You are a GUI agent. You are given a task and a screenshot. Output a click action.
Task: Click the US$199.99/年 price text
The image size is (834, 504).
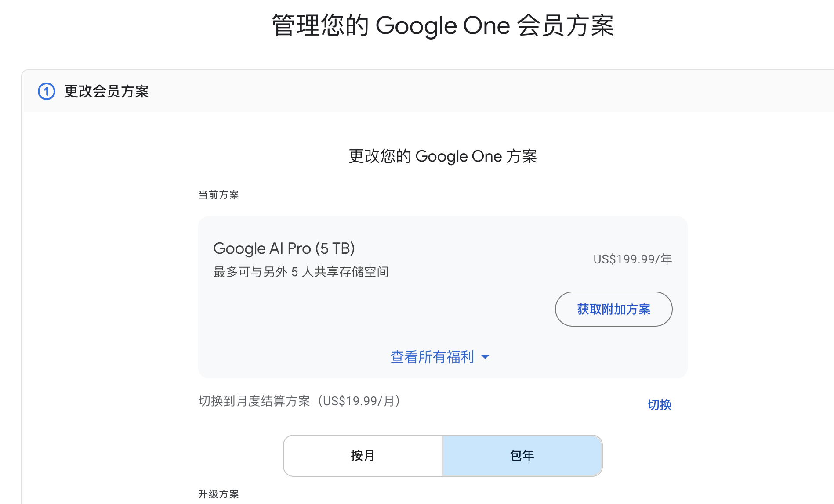(633, 259)
